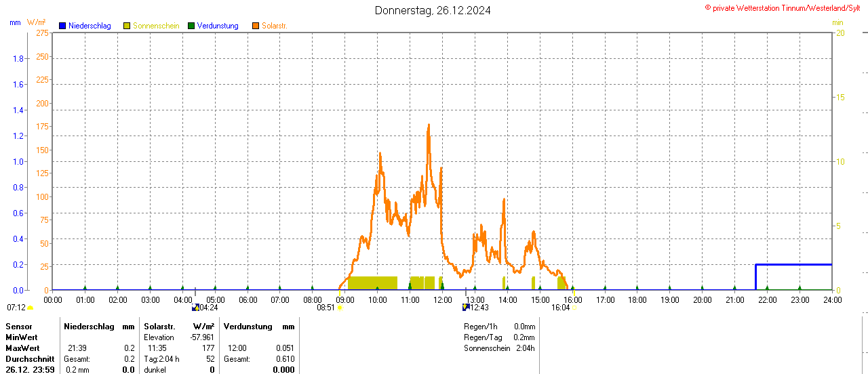Click the Regen/Tag value 0.2mm
This screenshot has width=868, height=374.
pos(524,337)
